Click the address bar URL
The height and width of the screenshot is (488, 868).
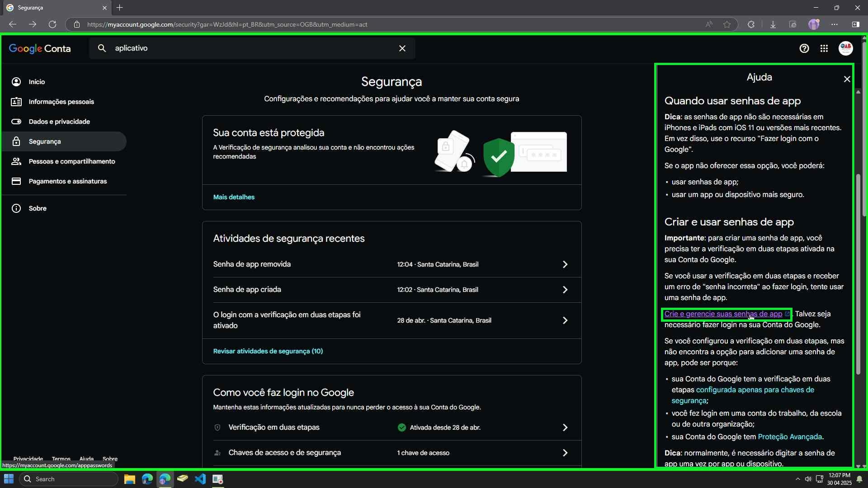click(227, 24)
